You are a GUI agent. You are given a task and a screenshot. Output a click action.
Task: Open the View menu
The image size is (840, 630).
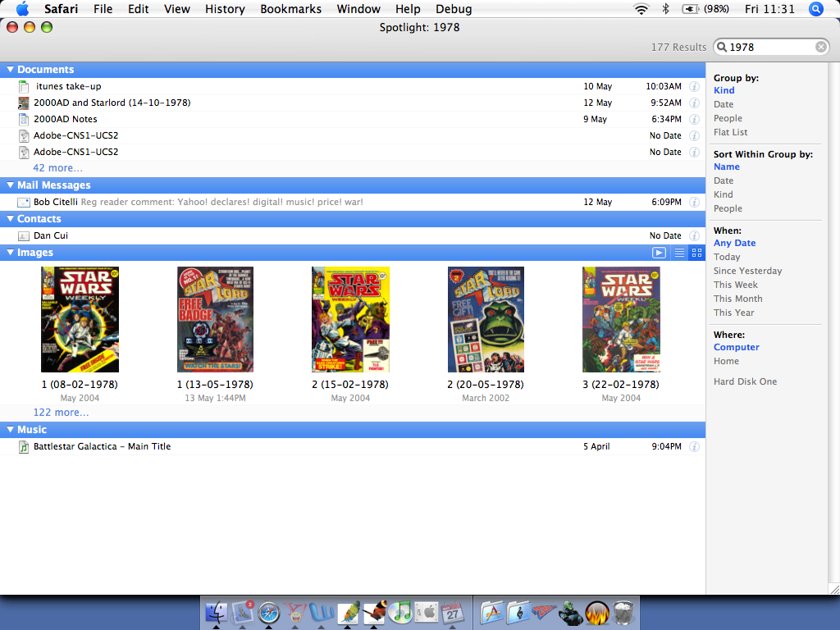177,8
